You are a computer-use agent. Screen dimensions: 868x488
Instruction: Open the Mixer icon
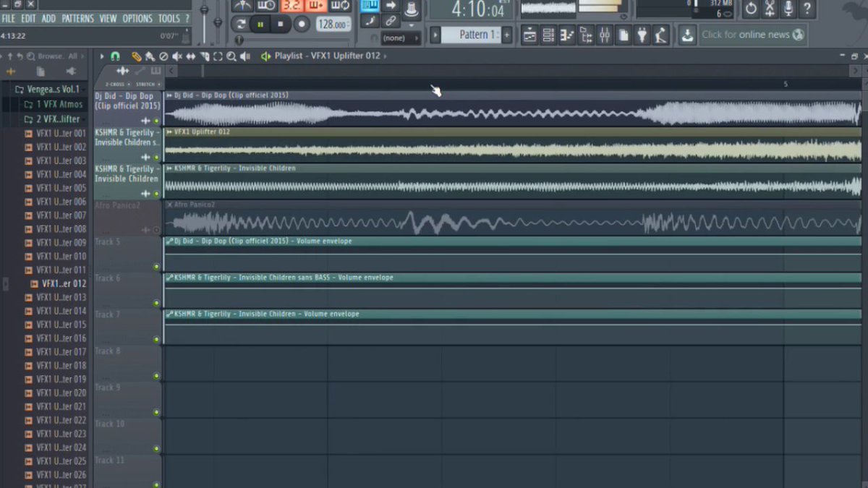[605, 35]
